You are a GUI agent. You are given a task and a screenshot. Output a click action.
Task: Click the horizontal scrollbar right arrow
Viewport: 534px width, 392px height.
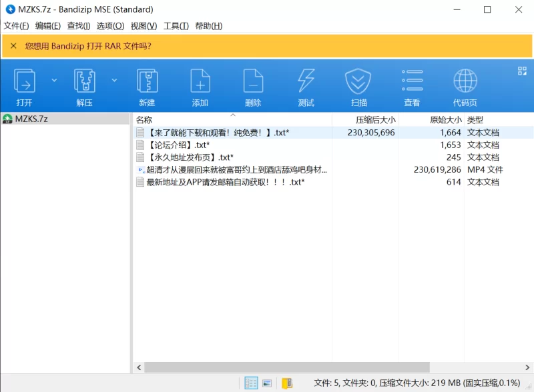527,367
